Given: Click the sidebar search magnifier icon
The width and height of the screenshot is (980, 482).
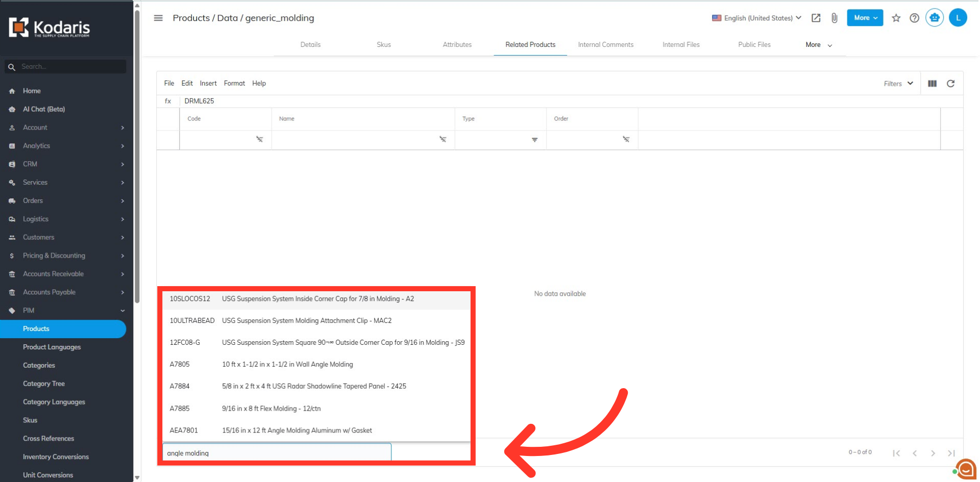Looking at the screenshot, I should pos(12,67).
